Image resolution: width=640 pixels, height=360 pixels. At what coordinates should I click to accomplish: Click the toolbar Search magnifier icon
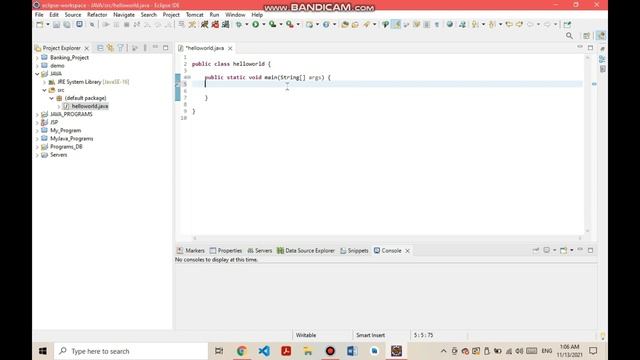569,36
